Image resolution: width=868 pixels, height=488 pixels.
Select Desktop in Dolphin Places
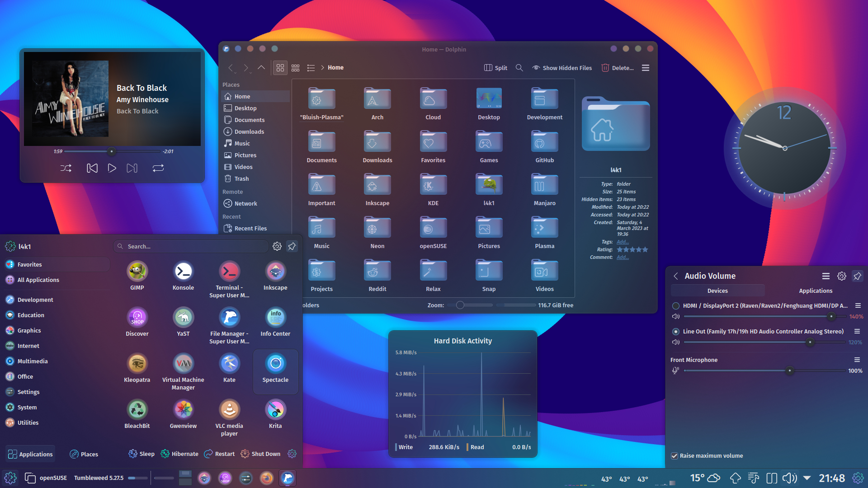click(x=255, y=108)
